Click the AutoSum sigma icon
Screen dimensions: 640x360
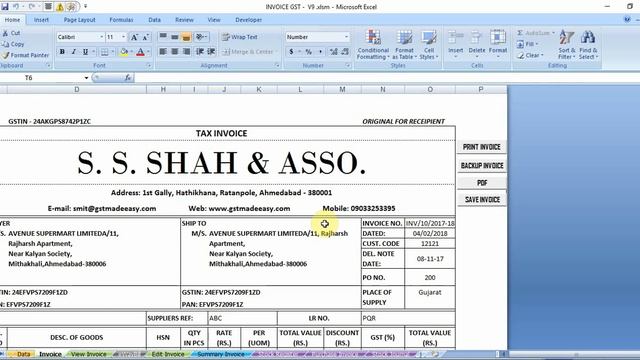520,33
